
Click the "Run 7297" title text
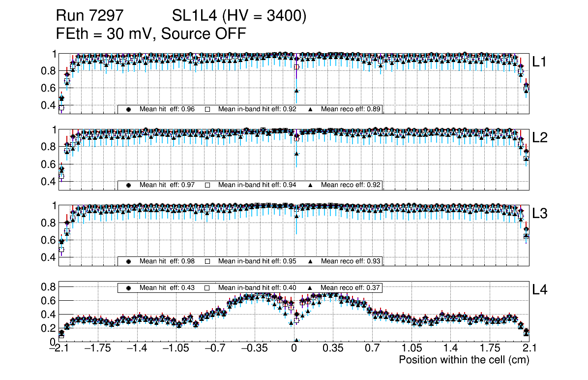click(x=88, y=16)
